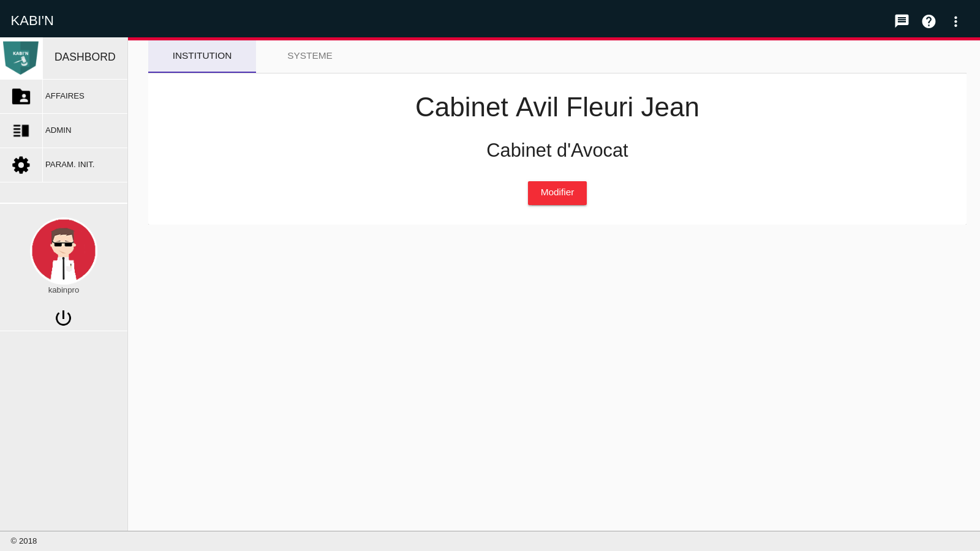980x551 pixels.
Task: Go to DASHBORD in the sidebar
Action: [x=85, y=57]
